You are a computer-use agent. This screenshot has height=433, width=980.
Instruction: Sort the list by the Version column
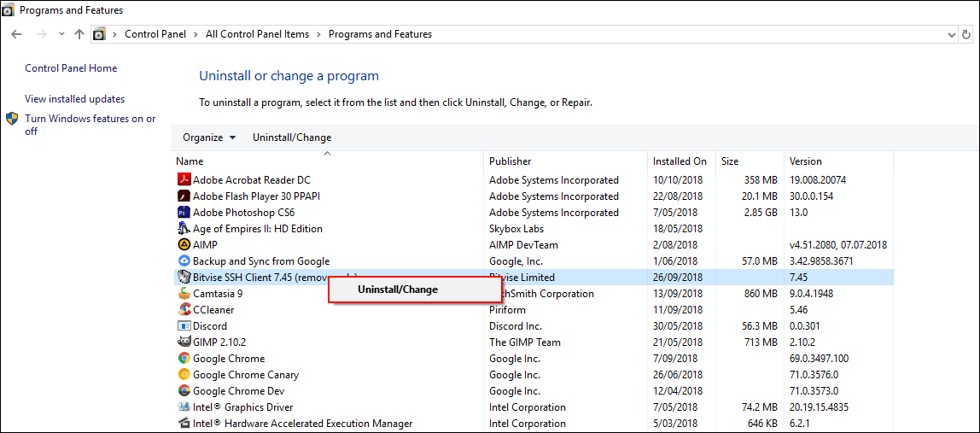tap(838, 161)
